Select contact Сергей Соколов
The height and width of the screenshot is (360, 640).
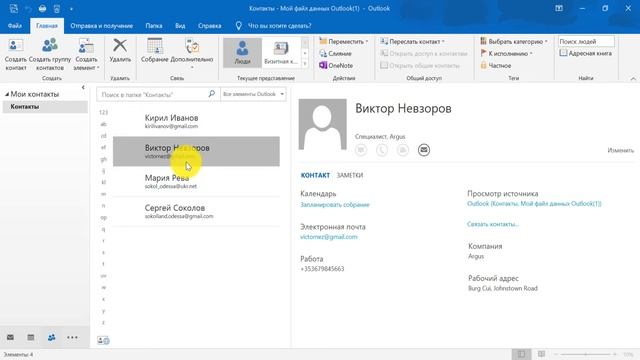click(196, 211)
